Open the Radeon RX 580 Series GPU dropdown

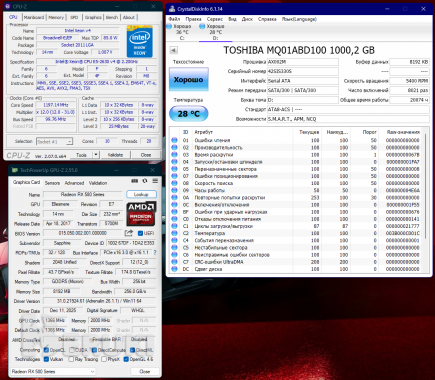click(53, 371)
